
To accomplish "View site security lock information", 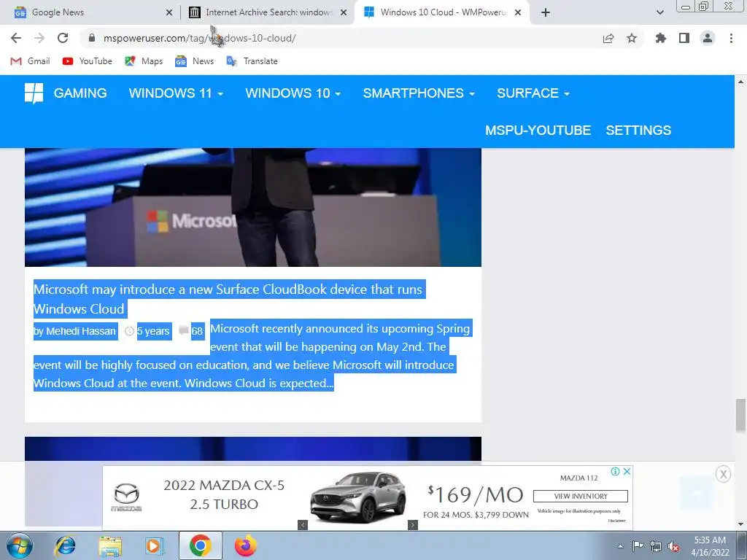I will point(92,38).
